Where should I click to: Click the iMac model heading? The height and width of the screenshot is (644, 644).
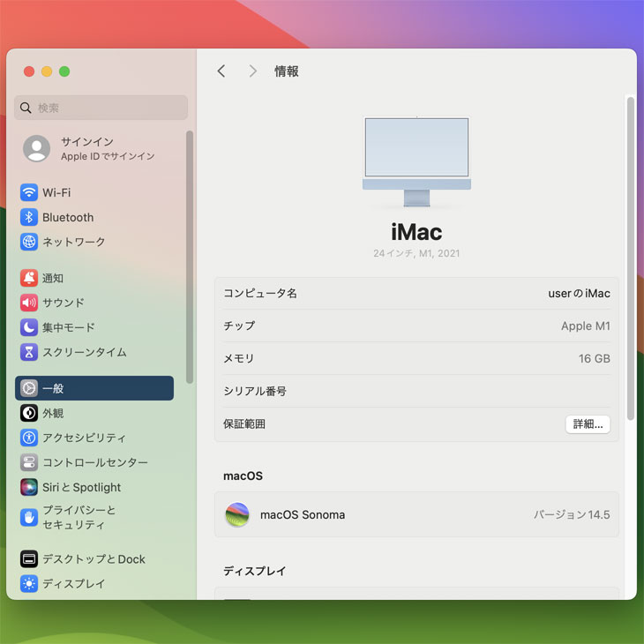tap(416, 232)
